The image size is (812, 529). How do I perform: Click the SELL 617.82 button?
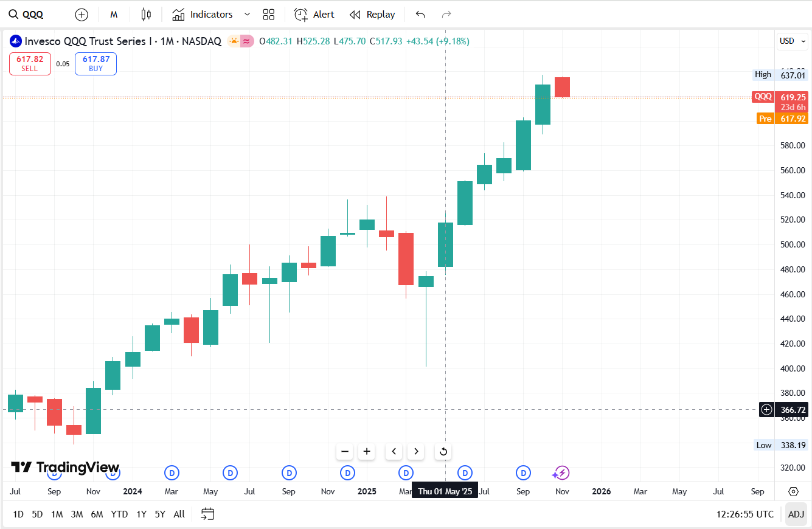[x=30, y=64]
